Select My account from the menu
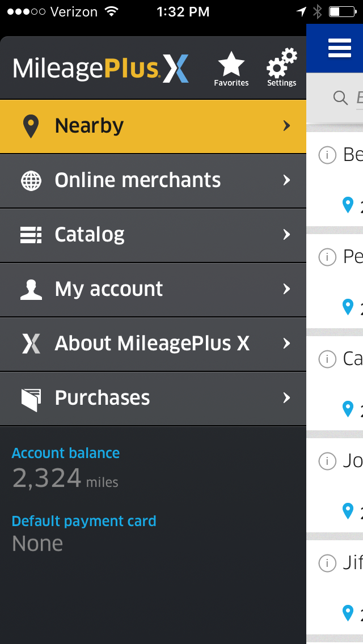 pos(108,289)
